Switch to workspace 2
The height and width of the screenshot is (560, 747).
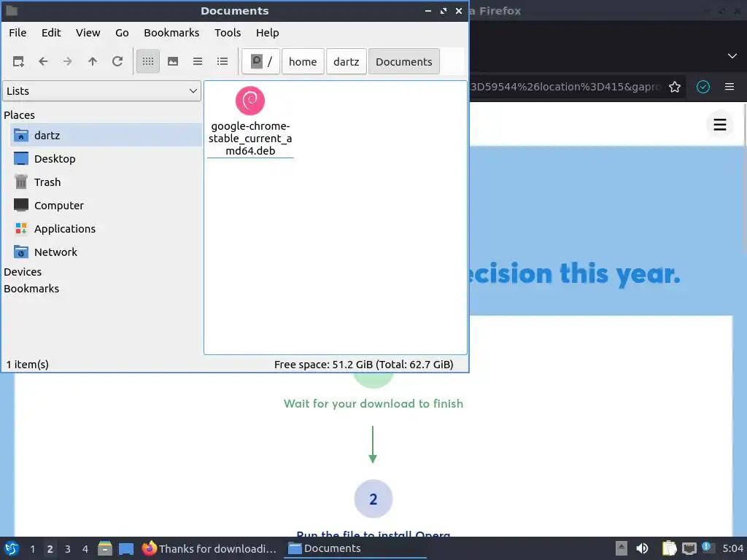pos(50,549)
